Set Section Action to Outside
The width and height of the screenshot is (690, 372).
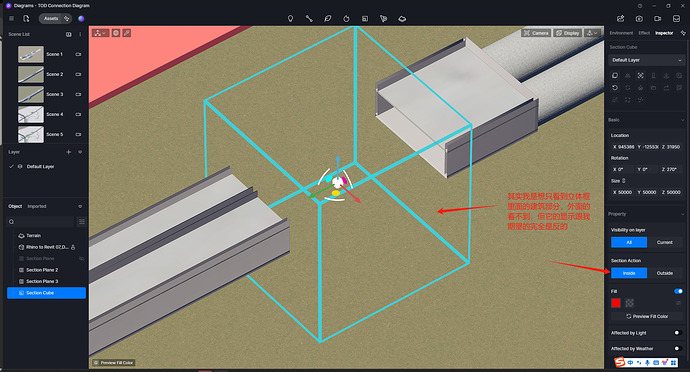664,273
